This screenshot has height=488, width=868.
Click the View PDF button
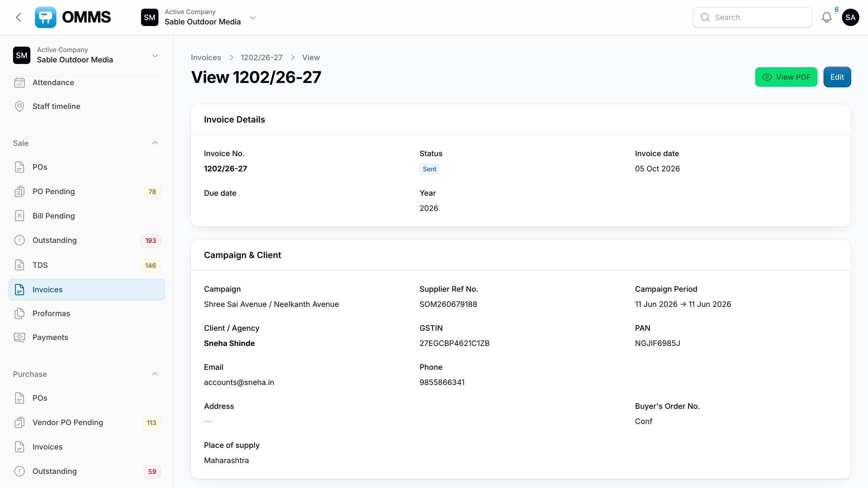pos(786,77)
